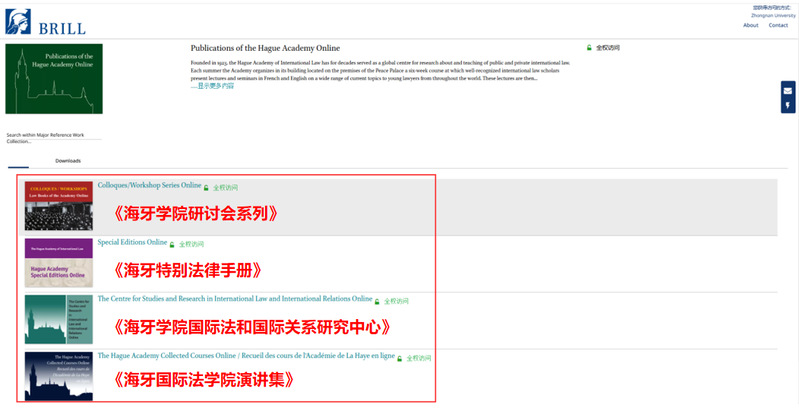The height and width of the screenshot is (411, 799).
Task: Click lock icon next to Centre for Studies title
Action: [377, 300]
